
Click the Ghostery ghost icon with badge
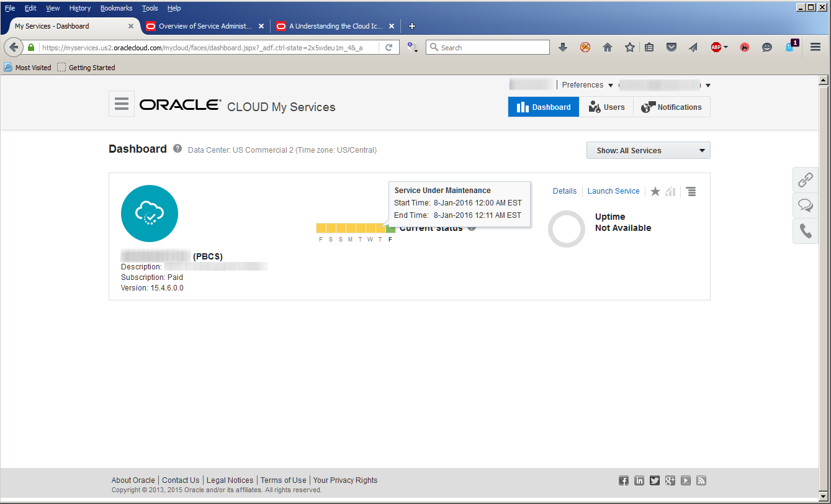791,47
